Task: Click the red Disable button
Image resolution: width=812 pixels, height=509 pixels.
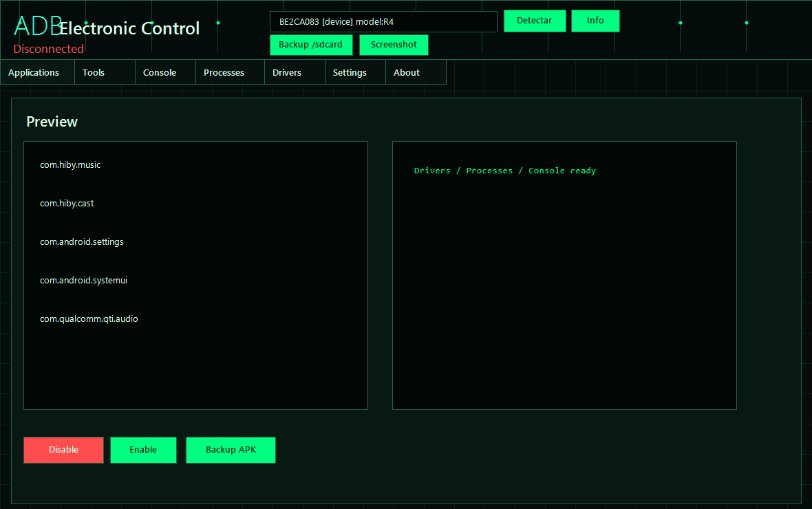Action: pos(64,450)
